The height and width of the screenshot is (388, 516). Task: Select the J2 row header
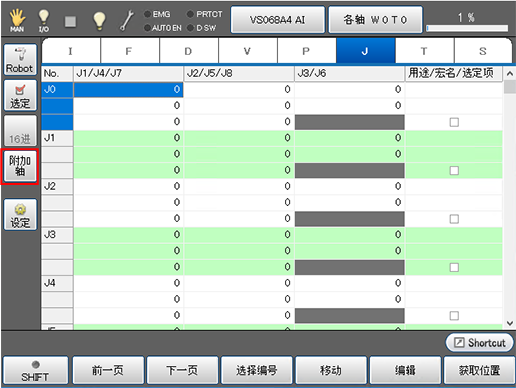pyautogui.click(x=57, y=186)
